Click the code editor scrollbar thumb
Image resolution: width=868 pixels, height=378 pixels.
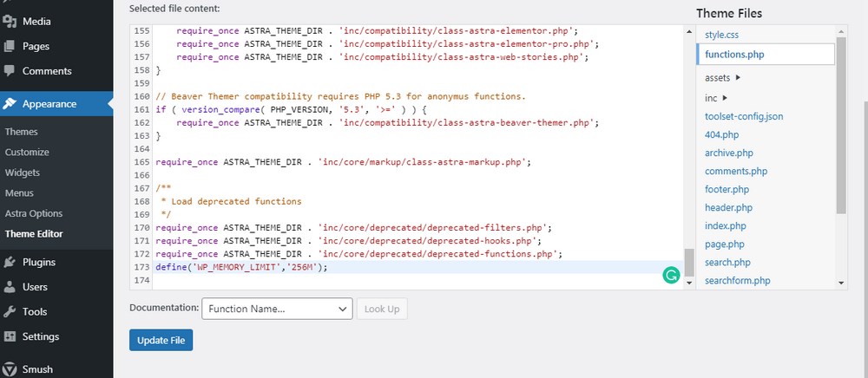pyautogui.click(x=689, y=263)
